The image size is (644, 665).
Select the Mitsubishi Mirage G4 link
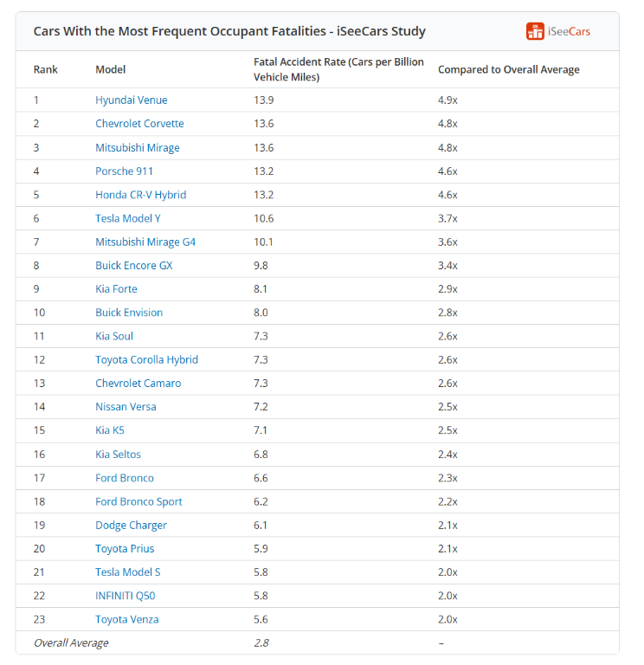coord(145,242)
